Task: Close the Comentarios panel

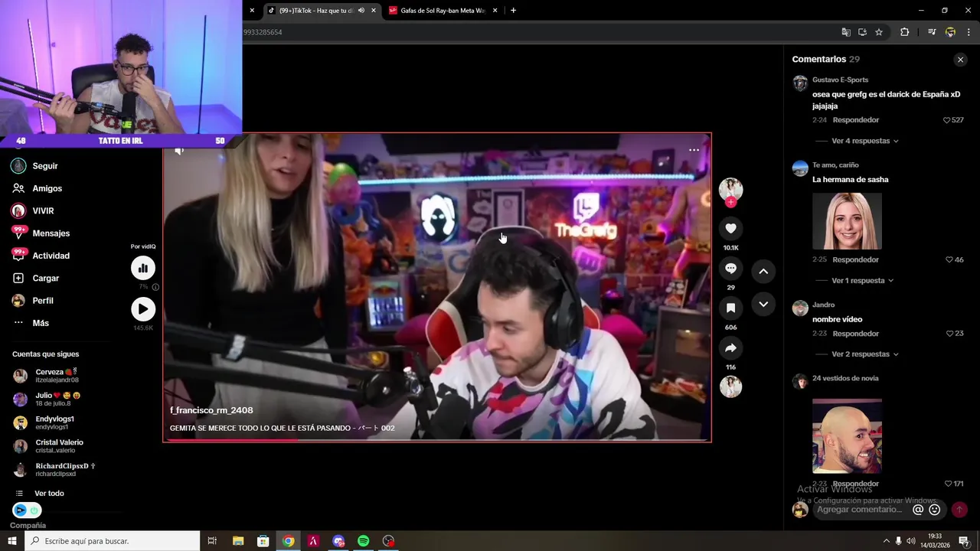Action: click(960, 60)
